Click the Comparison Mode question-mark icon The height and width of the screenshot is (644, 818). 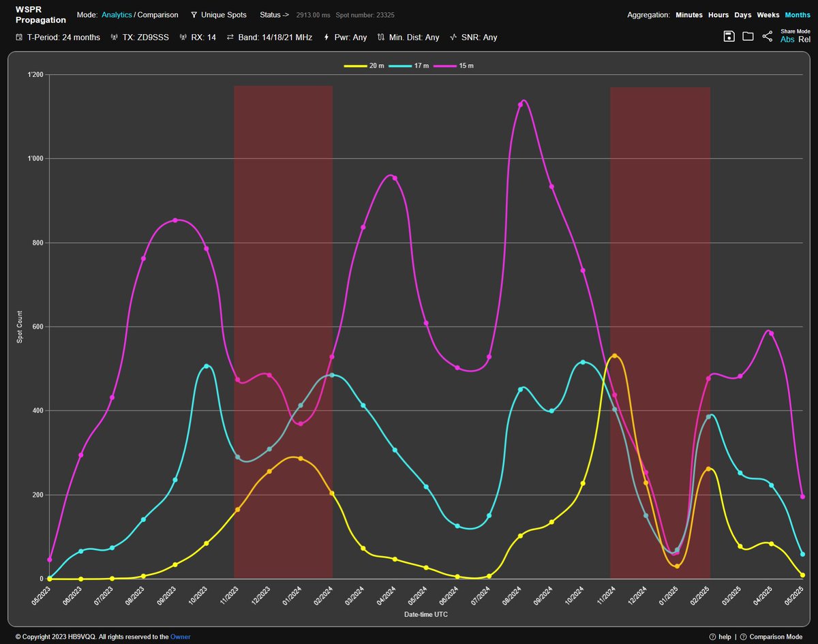(743, 637)
